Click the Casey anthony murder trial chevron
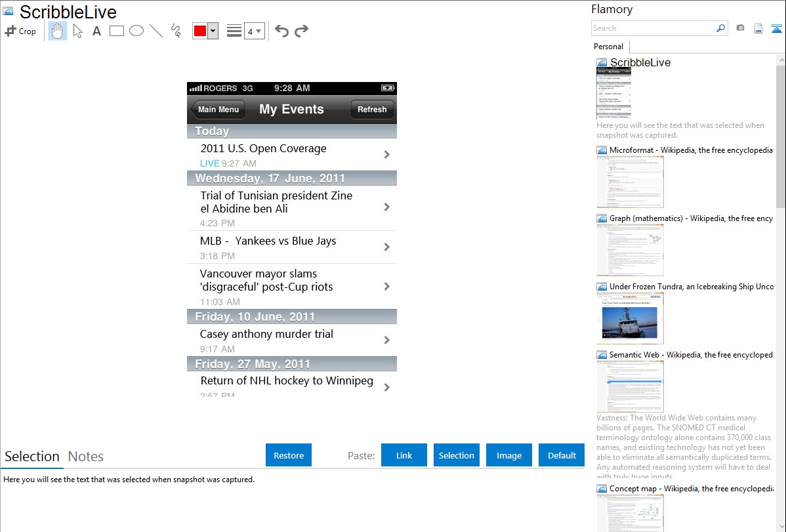786x532 pixels. coord(386,340)
